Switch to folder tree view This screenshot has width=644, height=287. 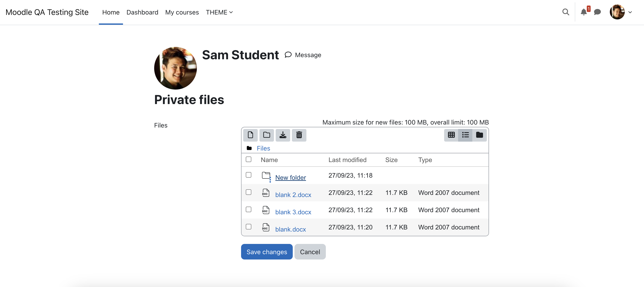pyautogui.click(x=480, y=135)
